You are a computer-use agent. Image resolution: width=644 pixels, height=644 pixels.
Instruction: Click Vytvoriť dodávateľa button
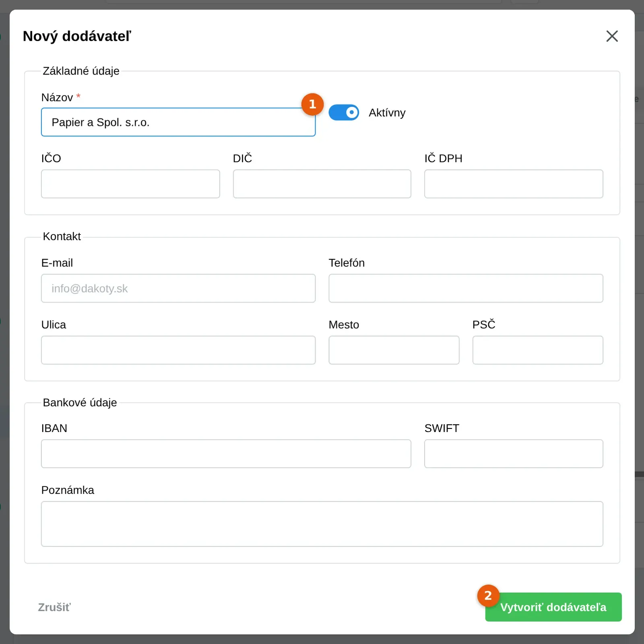point(553,607)
